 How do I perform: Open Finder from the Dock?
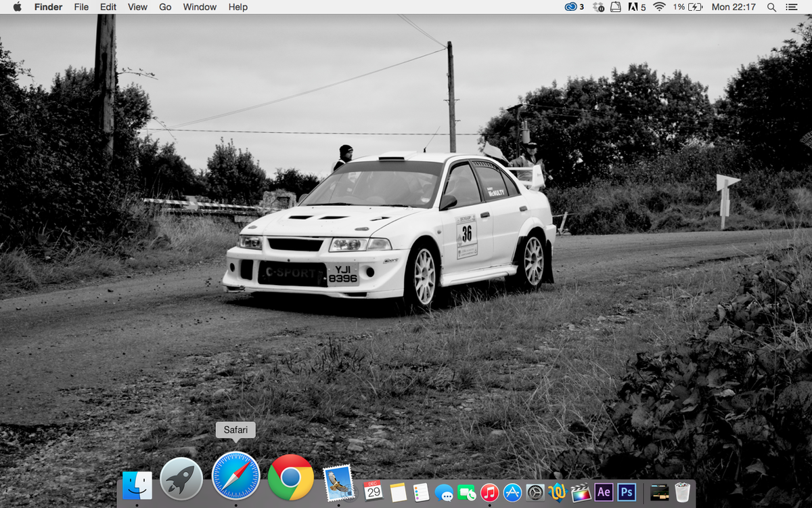click(137, 486)
